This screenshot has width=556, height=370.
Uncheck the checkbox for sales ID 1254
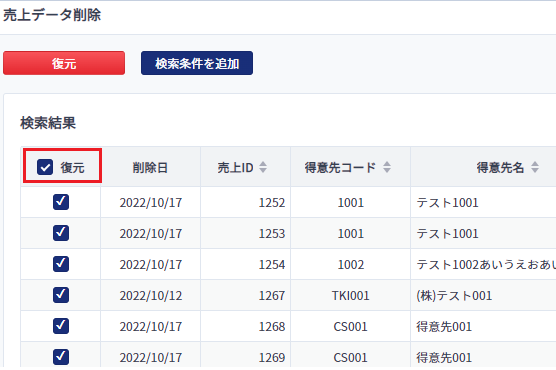tap(61, 264)
